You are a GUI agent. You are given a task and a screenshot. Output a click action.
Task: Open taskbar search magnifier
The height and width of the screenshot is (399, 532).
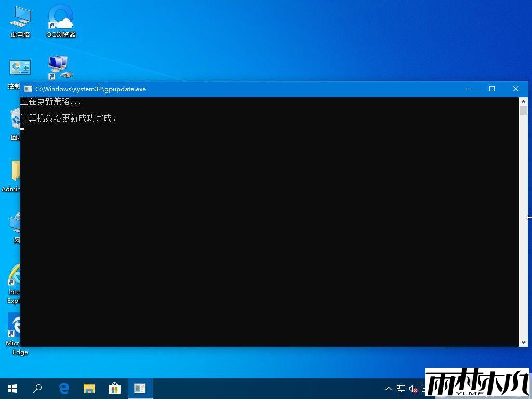37,389
